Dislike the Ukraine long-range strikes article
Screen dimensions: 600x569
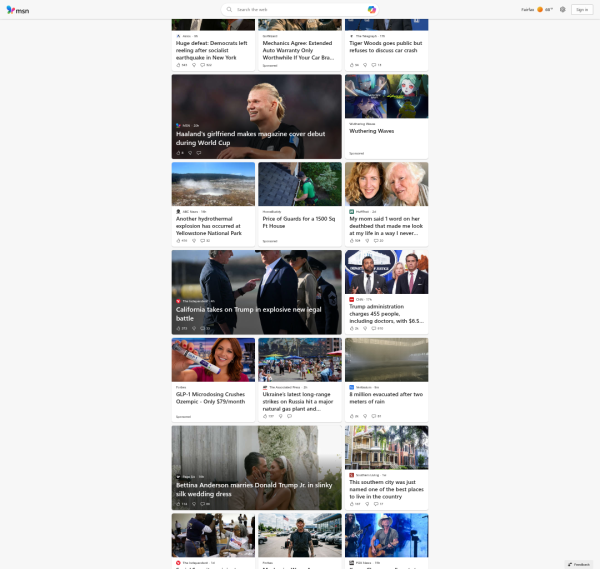click(280, 416)
